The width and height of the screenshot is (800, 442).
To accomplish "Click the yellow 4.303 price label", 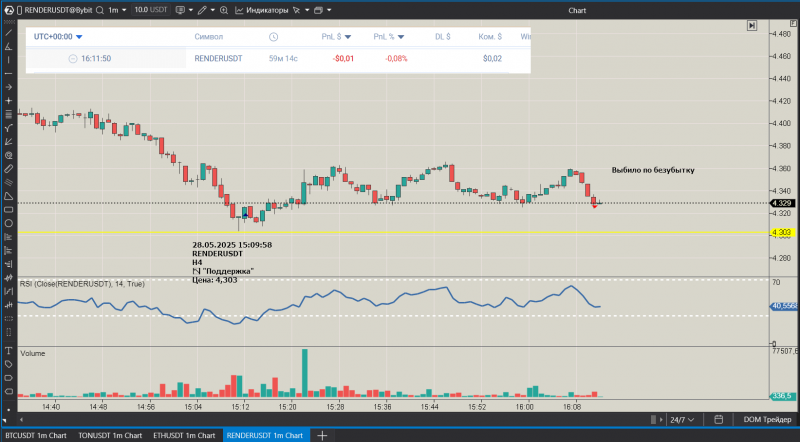I will click(781, 233).
